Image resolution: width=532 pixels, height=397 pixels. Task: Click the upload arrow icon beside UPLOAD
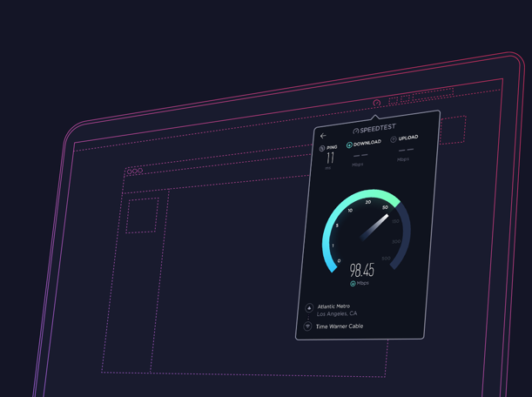pos(394,139)
